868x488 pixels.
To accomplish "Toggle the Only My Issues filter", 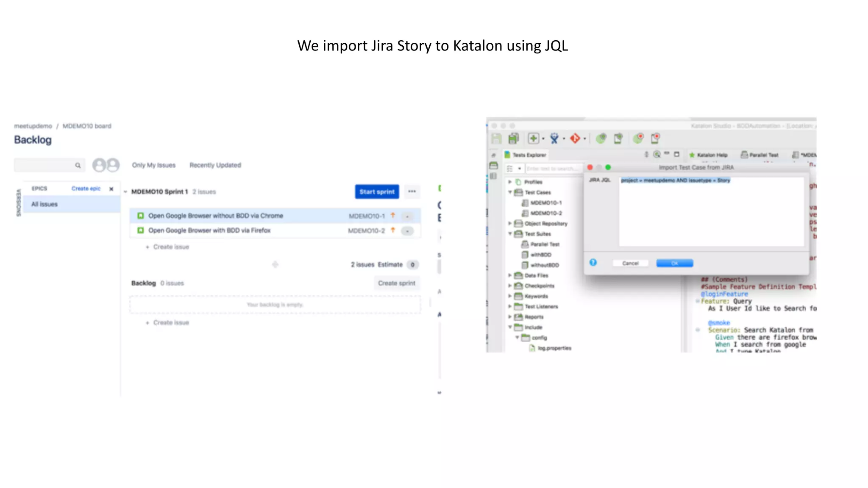I will click(153, 165).
